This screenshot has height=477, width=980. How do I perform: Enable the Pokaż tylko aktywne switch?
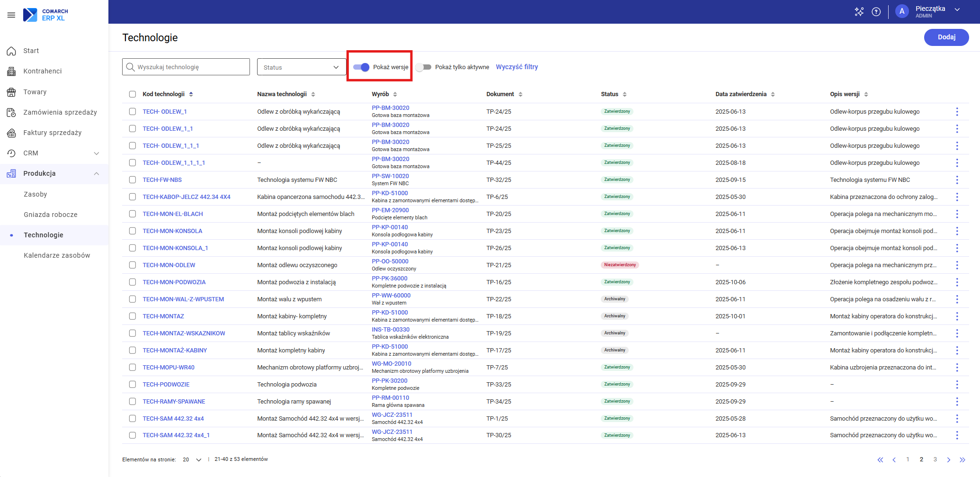point(424,67)
